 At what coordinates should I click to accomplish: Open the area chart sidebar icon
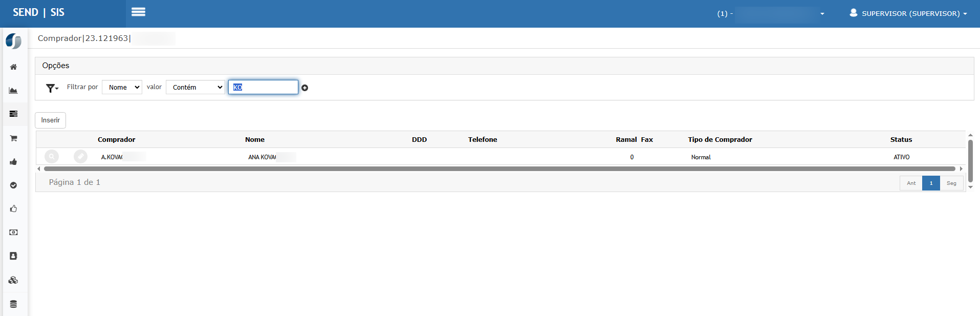pyautogui.click(x=14, y=91)
